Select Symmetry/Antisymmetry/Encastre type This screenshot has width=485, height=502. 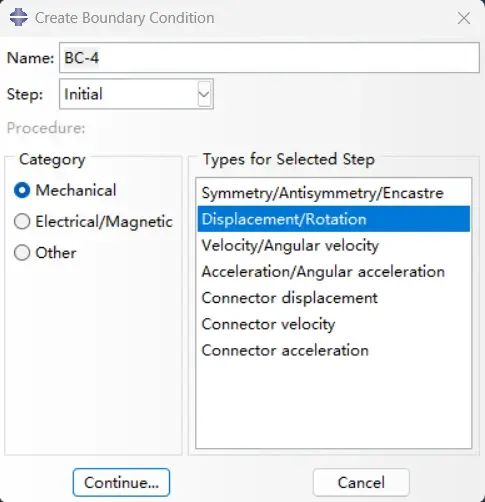click(334, 193)
